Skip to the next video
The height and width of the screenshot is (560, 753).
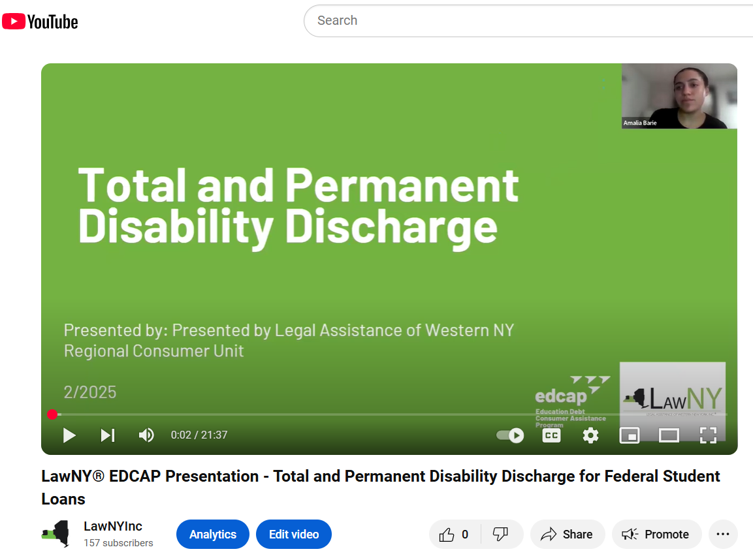108,435
